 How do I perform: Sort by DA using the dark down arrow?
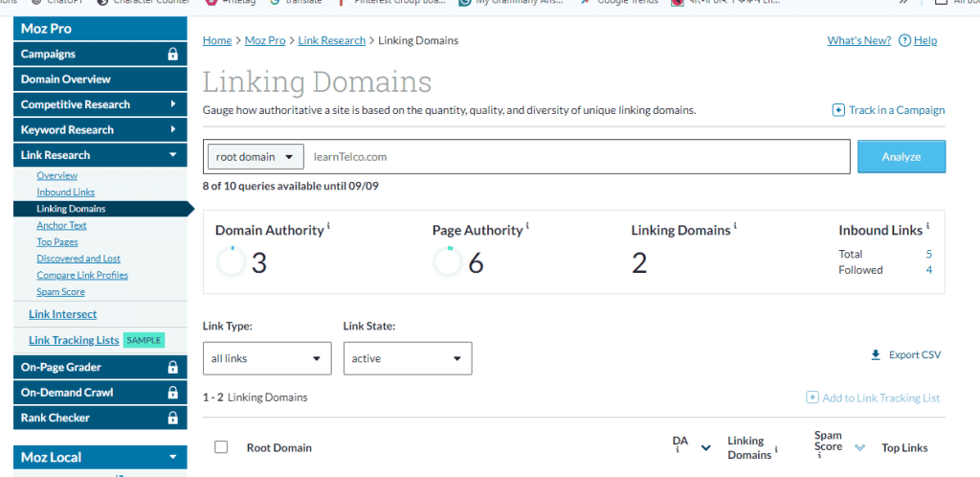(706, 447)
